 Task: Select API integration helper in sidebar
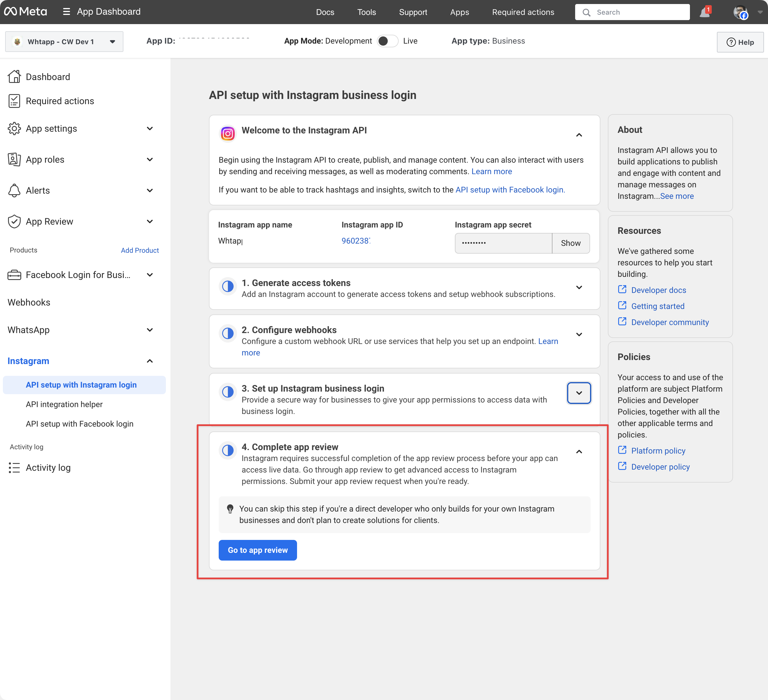pos(64,404)
